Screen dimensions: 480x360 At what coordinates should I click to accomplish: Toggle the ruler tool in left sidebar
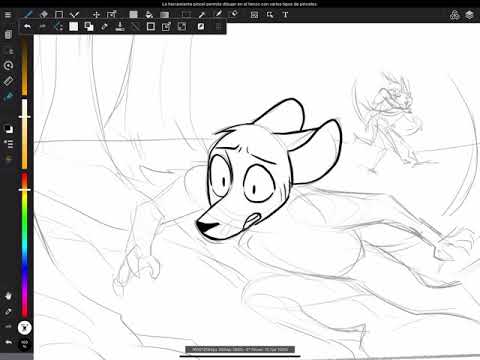point(8,81)
